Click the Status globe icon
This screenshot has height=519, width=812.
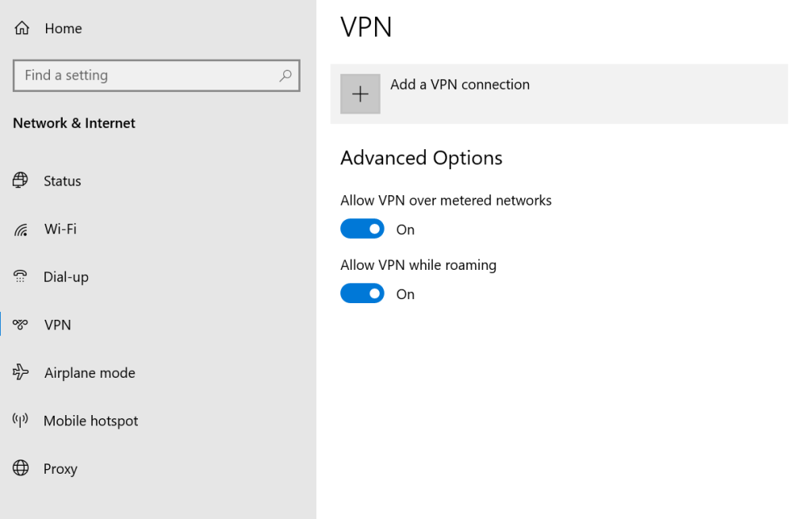tap(21, 181)
